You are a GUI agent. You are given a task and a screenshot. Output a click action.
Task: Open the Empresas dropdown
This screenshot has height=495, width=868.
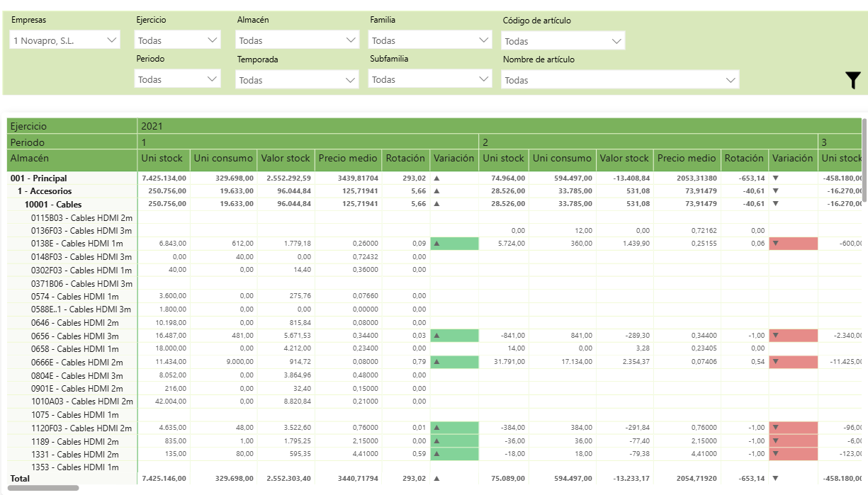(x=65, y=41)
